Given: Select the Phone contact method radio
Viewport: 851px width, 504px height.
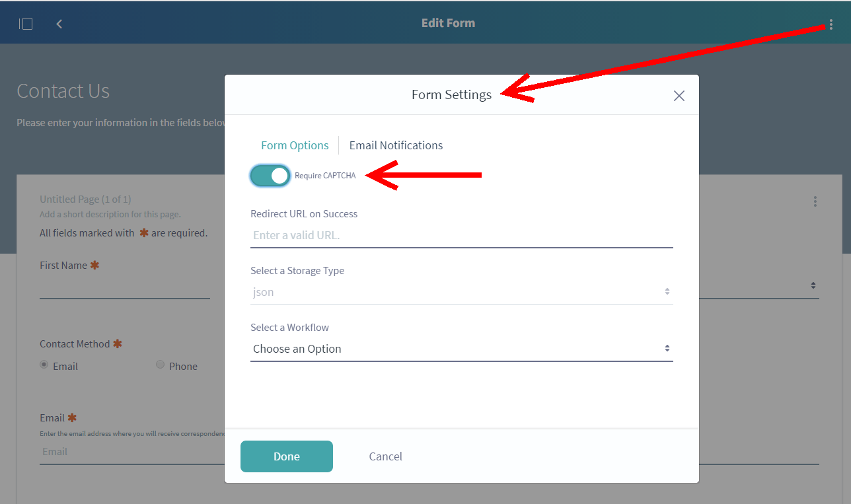Looking at the screenshot, I should point(160,365).
